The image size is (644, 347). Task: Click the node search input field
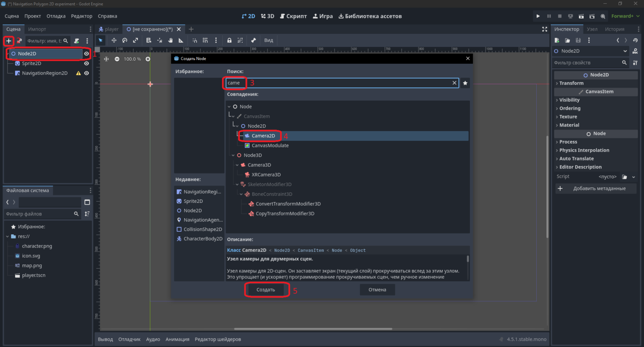[x=342, y=83]
